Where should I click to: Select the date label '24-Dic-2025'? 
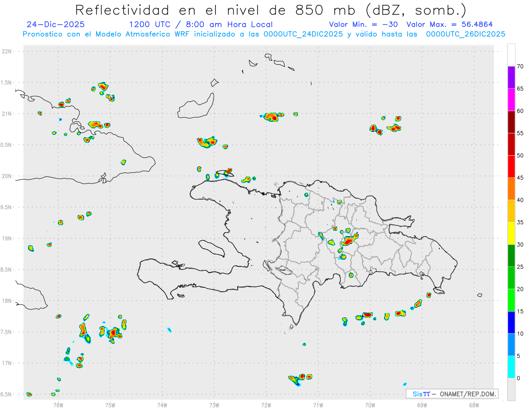click(x=55, y=25)
